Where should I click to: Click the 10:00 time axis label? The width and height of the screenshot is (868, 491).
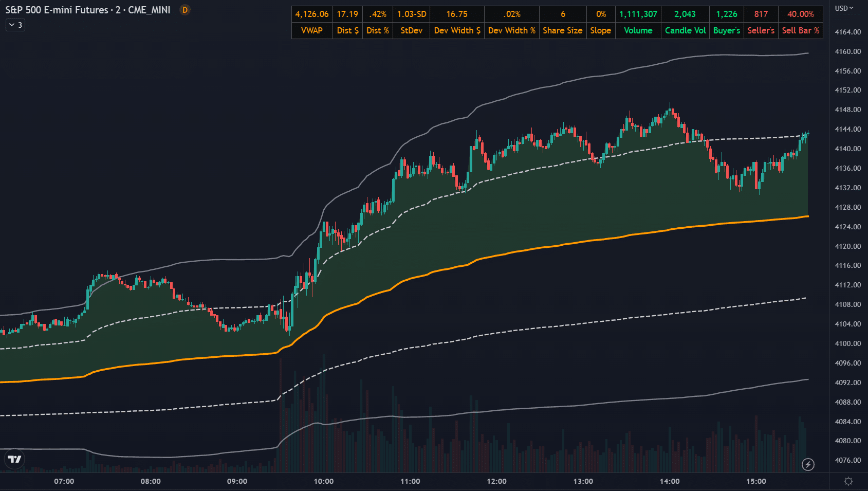pyautogui.click(x=324, y=481)
